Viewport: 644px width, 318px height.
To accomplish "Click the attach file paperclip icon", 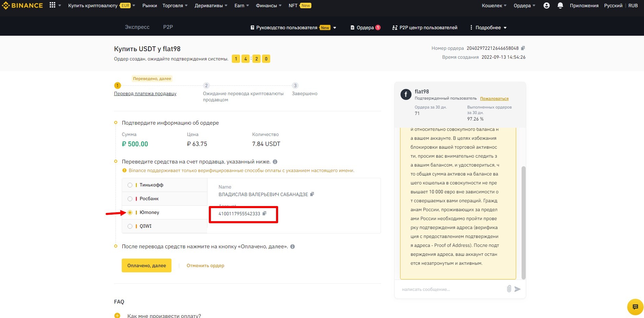I will click(509, 289).
